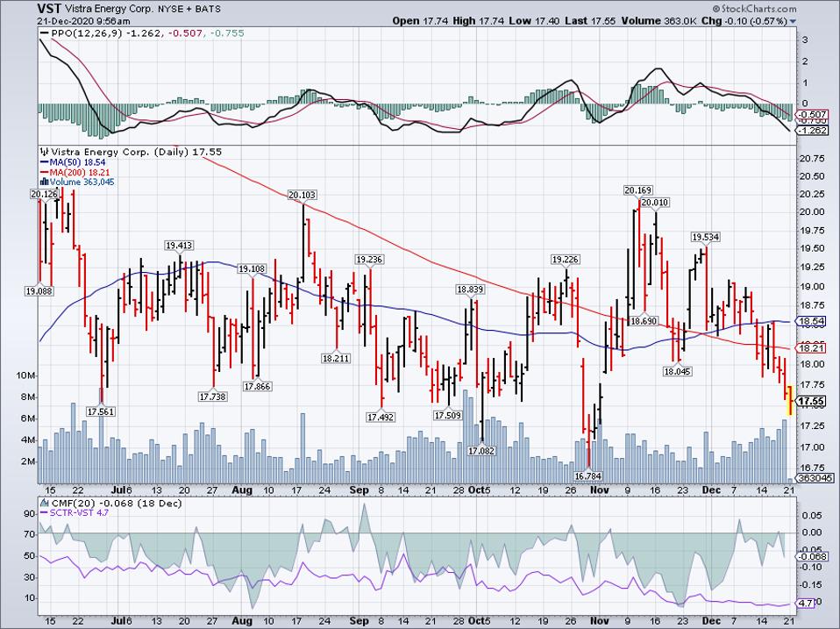Click the 19.534 price label
The image size is (840, 629).
pos(706,237)
